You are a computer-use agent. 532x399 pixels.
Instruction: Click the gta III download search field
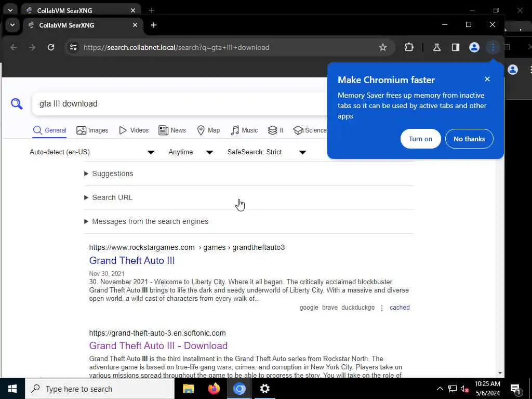pyautogui.click(x=180, y=104)
